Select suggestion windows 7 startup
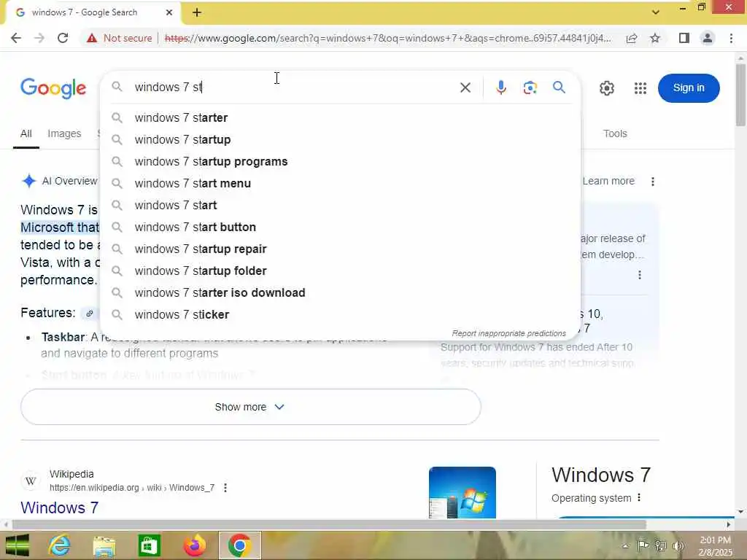The width and height of the screenshot is (747, 560). click(x=341, y=139)
